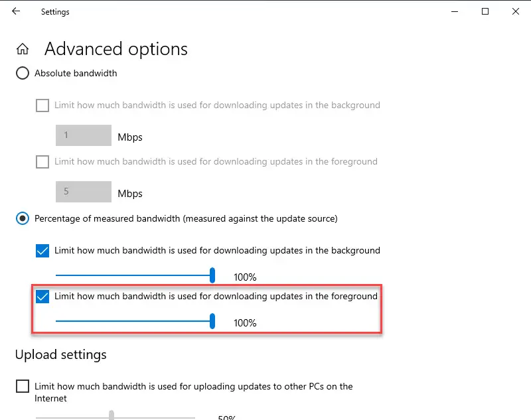
Task: Enable absolute background download limit checkbox
Action: [42, 105]
